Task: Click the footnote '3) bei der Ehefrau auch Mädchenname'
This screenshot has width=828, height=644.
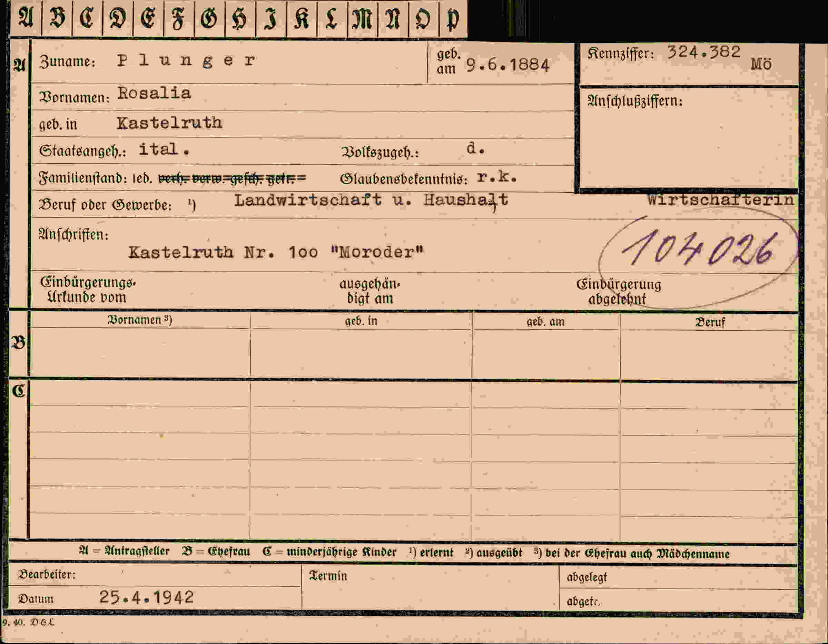Action: (631, 553)
